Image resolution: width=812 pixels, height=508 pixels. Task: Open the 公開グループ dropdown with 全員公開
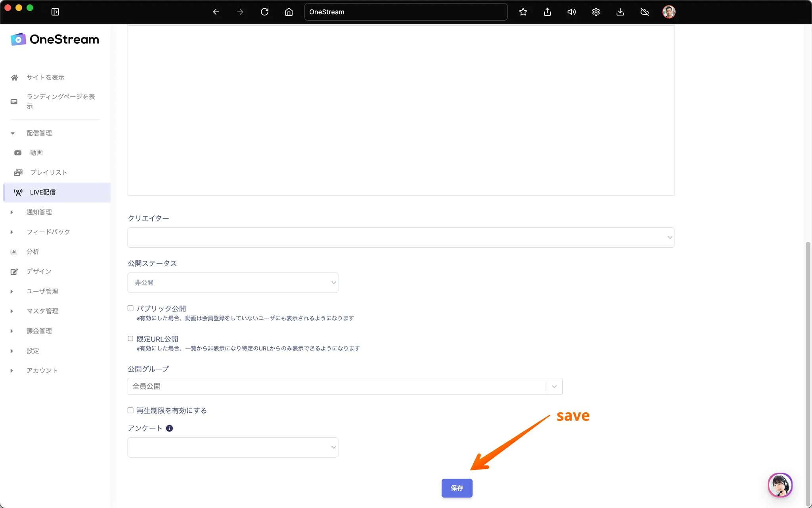point(345,386)
